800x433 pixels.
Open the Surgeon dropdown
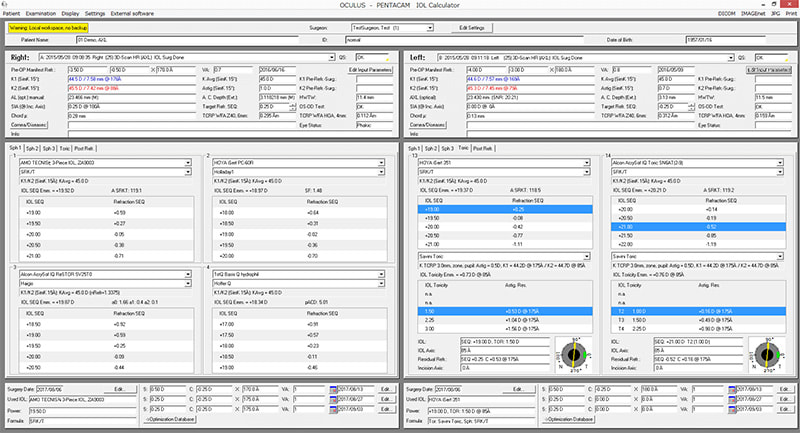430,28
